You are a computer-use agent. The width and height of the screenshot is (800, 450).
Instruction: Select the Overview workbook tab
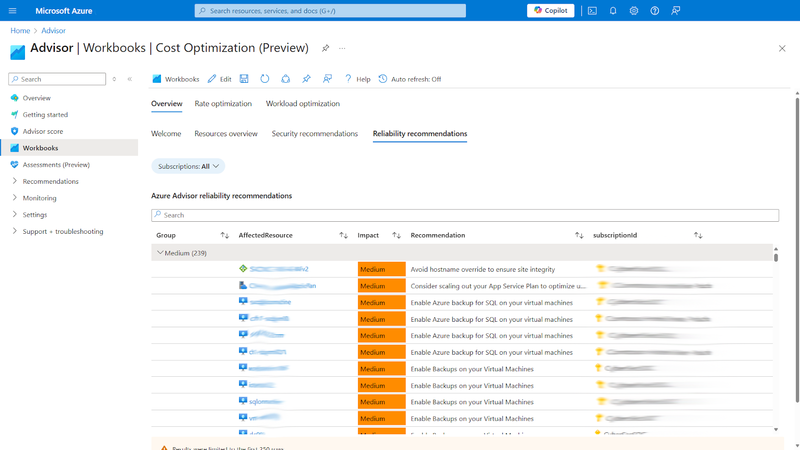pyautogui.click(x=166, y=104)
